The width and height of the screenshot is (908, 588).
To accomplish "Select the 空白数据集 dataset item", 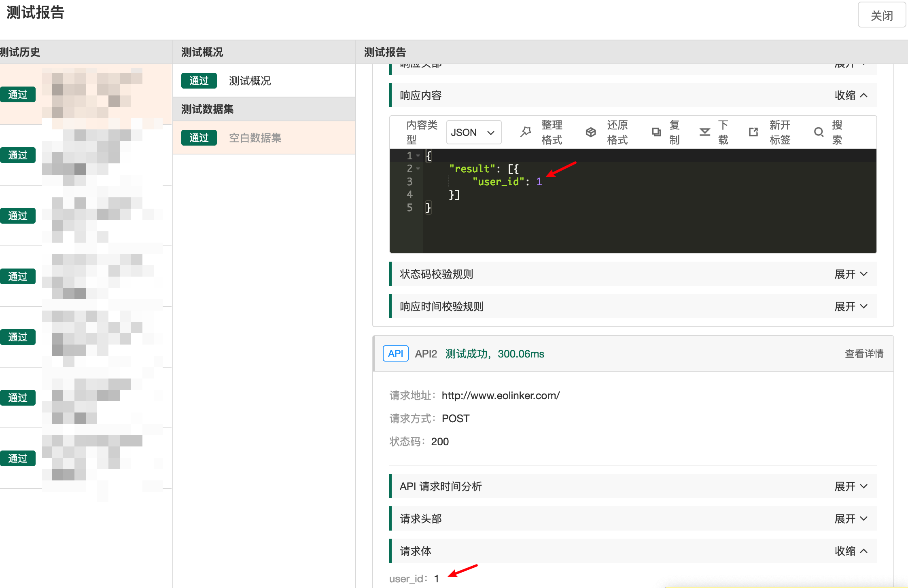I will 255,138.
